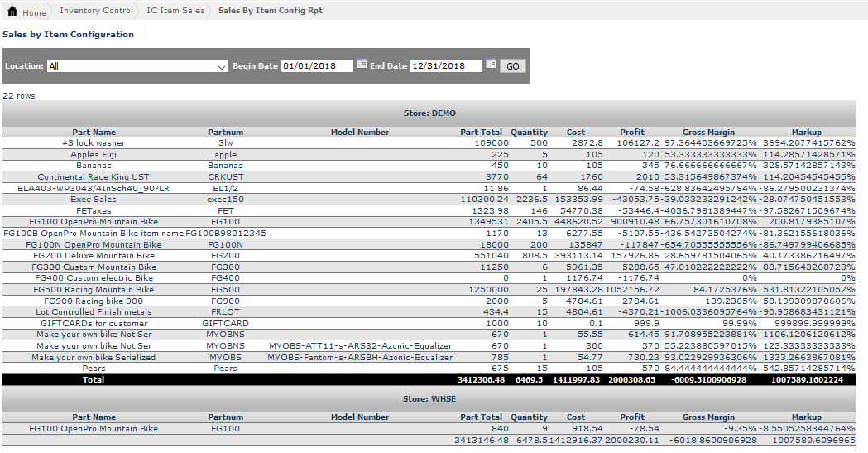Click the Store: WHSE section header

pos(429,399)
